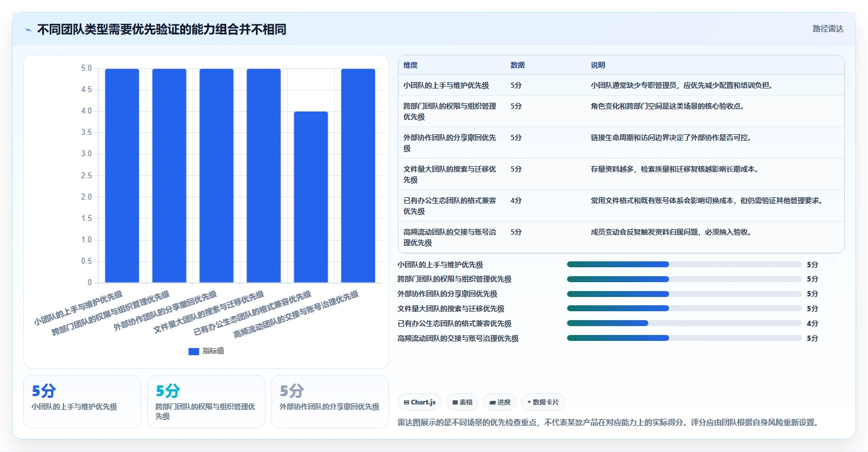Click the progress bar for 已有办公生态团队的格式兼容优先级

coord(684,323)
